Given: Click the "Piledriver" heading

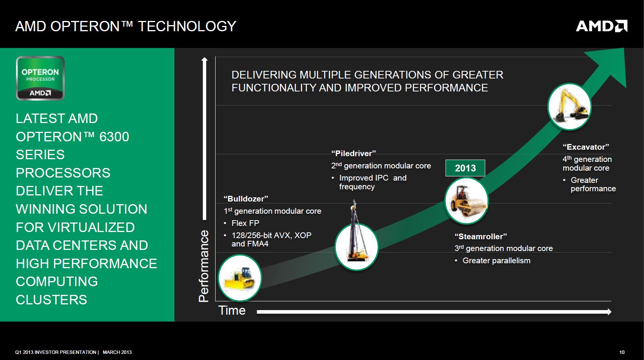Looking at the screenshot, I should pos(353,154).
